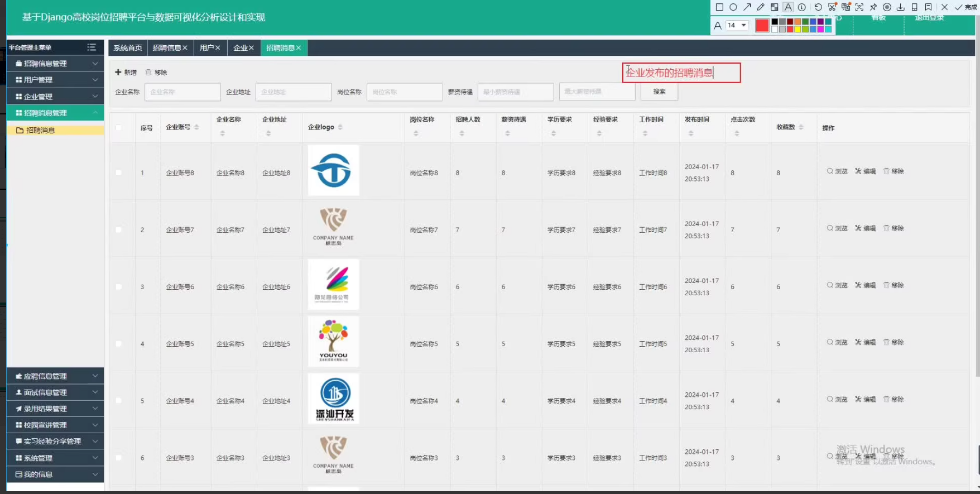
Task: Choose the pencil freehand tool
Action: (x=760, y=7)
